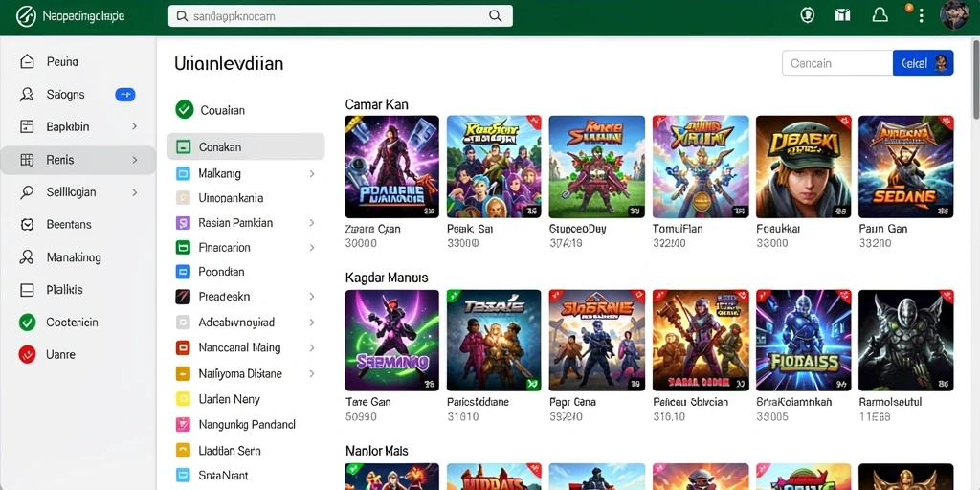Expand the Adeabwnoyirad category chevron

[x=311, y=323]
